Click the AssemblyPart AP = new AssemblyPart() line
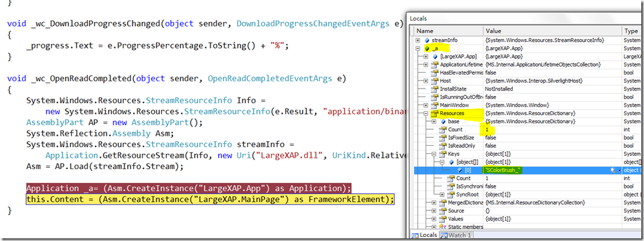 click(115, 122)
